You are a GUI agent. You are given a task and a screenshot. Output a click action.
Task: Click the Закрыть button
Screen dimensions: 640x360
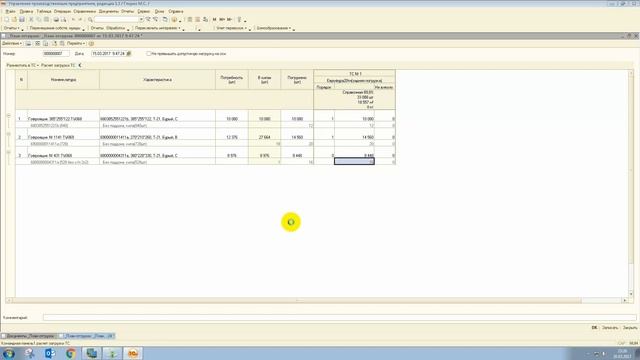(630, 328)
